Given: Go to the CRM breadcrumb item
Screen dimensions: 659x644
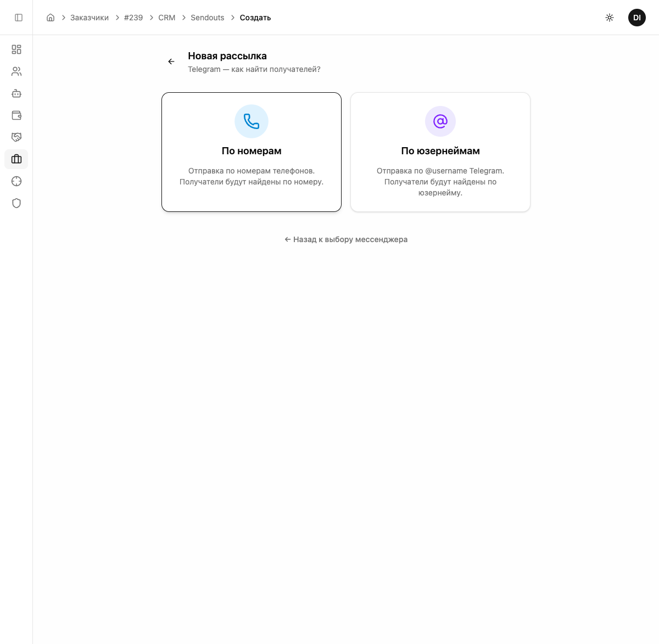Looking at the screenshot, I should click(167, 18).
